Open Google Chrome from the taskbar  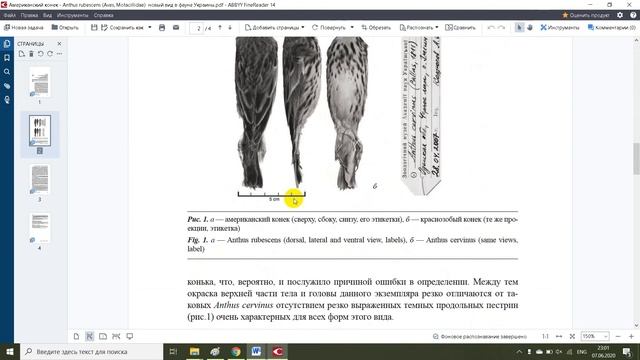236,351
